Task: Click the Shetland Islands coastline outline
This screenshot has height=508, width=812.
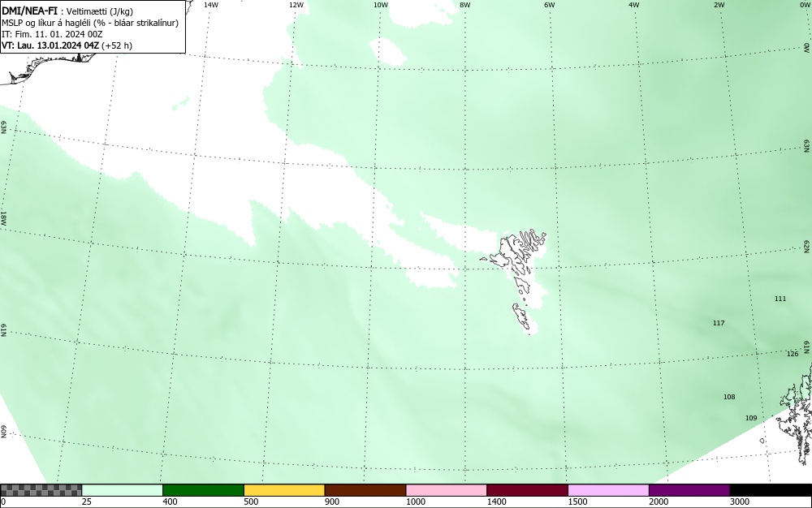Action: point(796,414)
